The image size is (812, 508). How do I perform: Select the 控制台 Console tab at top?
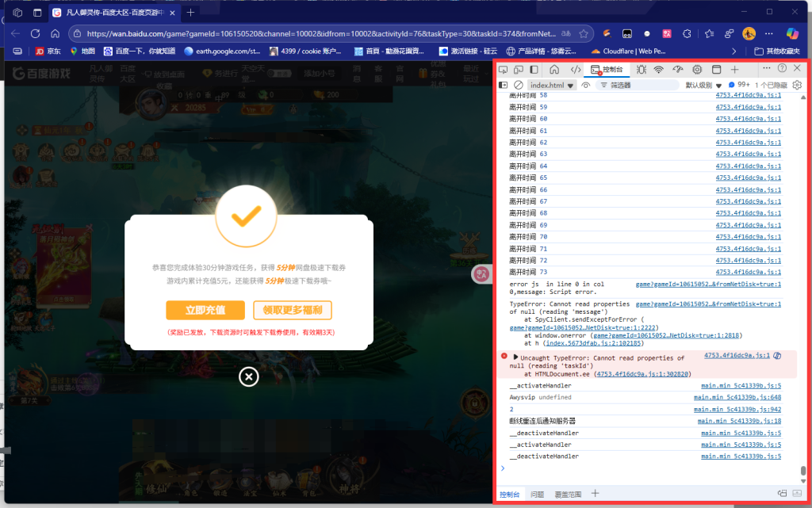click(x=607, y=69)
